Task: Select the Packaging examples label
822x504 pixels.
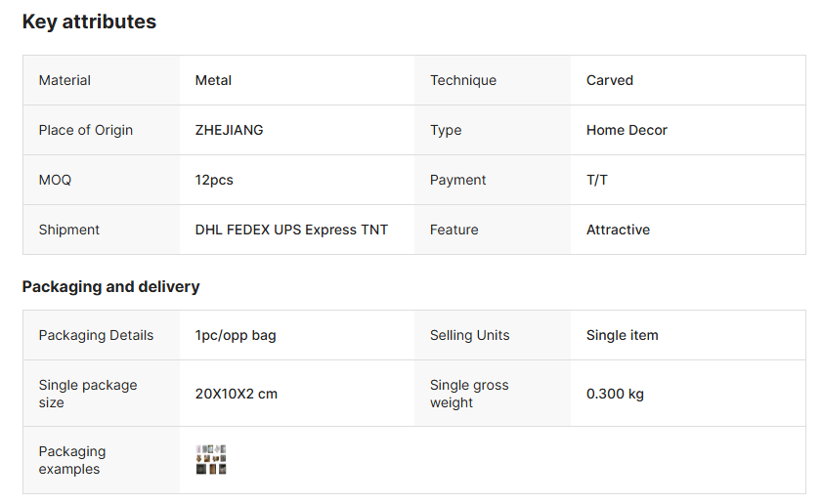Action: pos(72,460)
